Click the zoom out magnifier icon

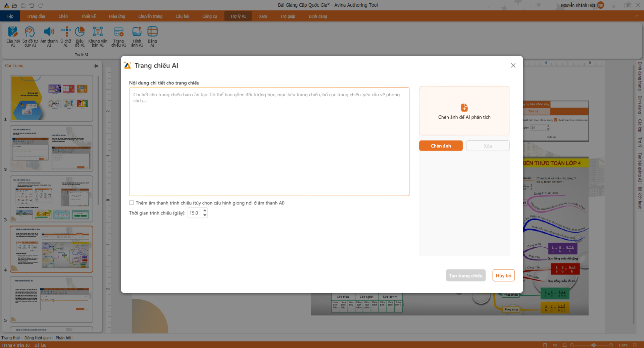click(x=572, y=345)
